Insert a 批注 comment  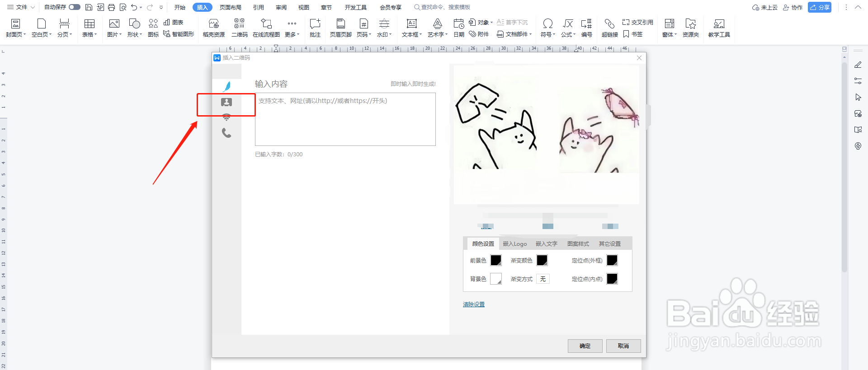tap(315, 28)
